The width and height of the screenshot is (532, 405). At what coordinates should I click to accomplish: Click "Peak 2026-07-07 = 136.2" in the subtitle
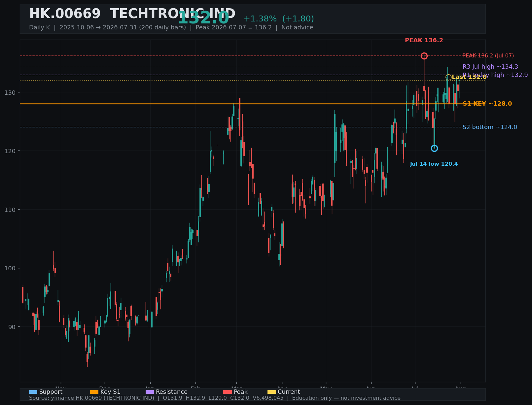[x=233, y=27]
